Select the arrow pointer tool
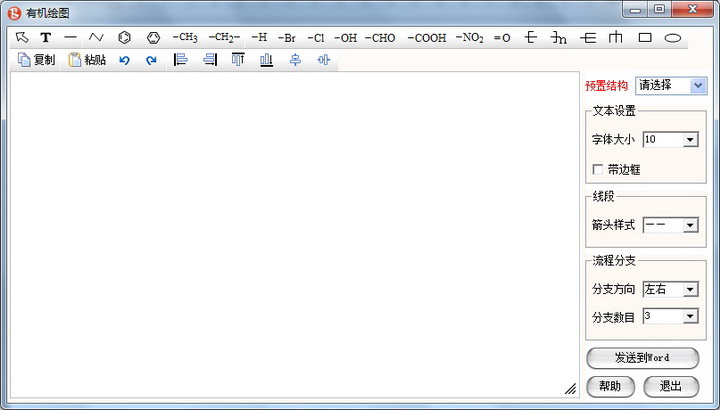Viewport: 720px width, 410px height. click(x=22, y=37)
